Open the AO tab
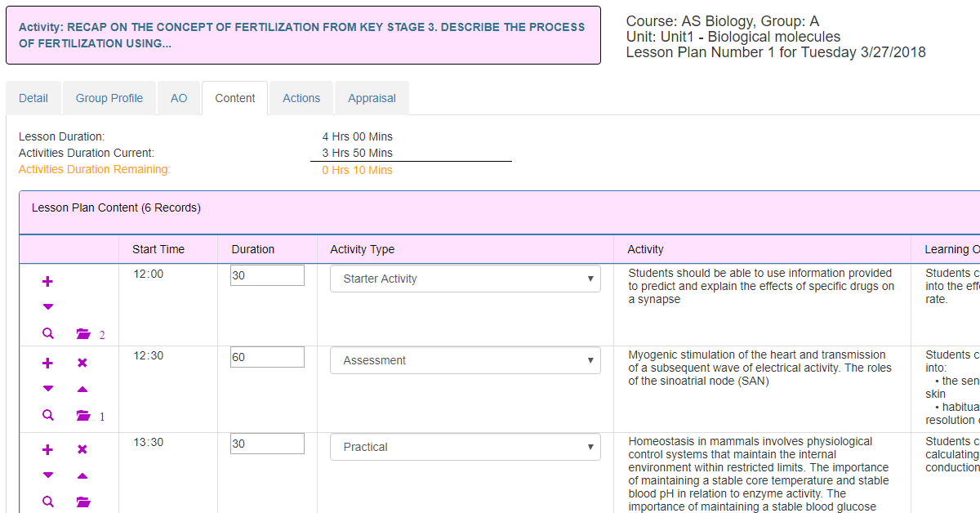The width and height of the screenshot is (980, 513). click(179, 98)
